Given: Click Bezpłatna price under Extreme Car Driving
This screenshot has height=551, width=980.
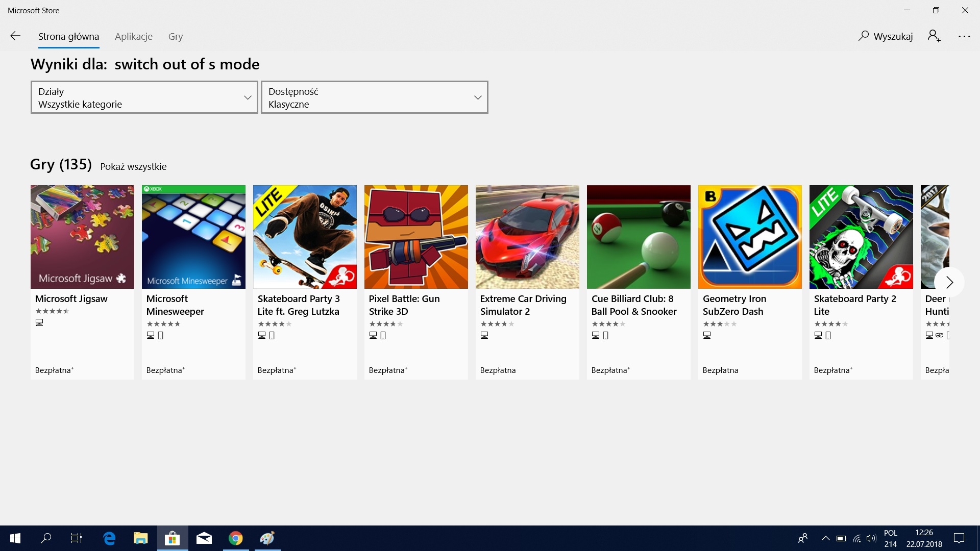Looking at the screenshot, I should [498, 370].
